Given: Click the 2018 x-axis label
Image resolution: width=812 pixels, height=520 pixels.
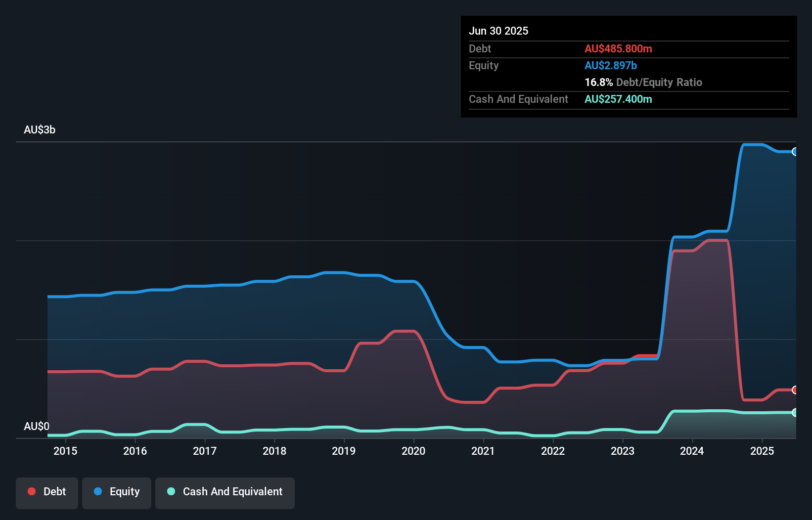Looking at the screenshot, I should [274, 451].
